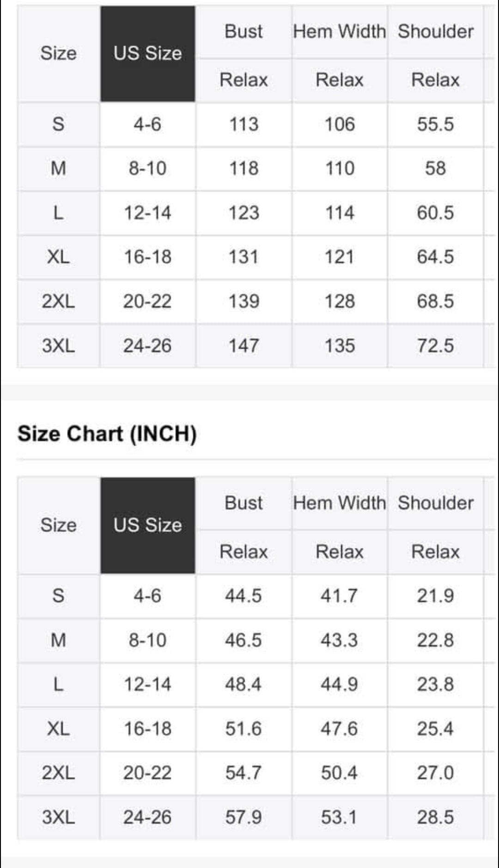Click the "Size Chart (INCH)" heading
The height and width of the screenshot is (868, 499).
[107, 434]
